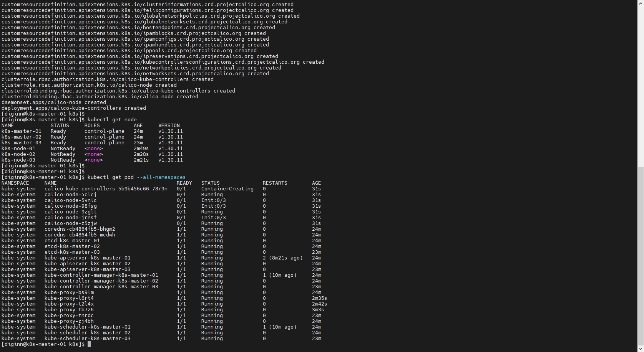Viewport: 644px width, 352px height.
Task: Click the coredns-cb4864fb5-bhgm2 pod name
Action: point(80,229)
